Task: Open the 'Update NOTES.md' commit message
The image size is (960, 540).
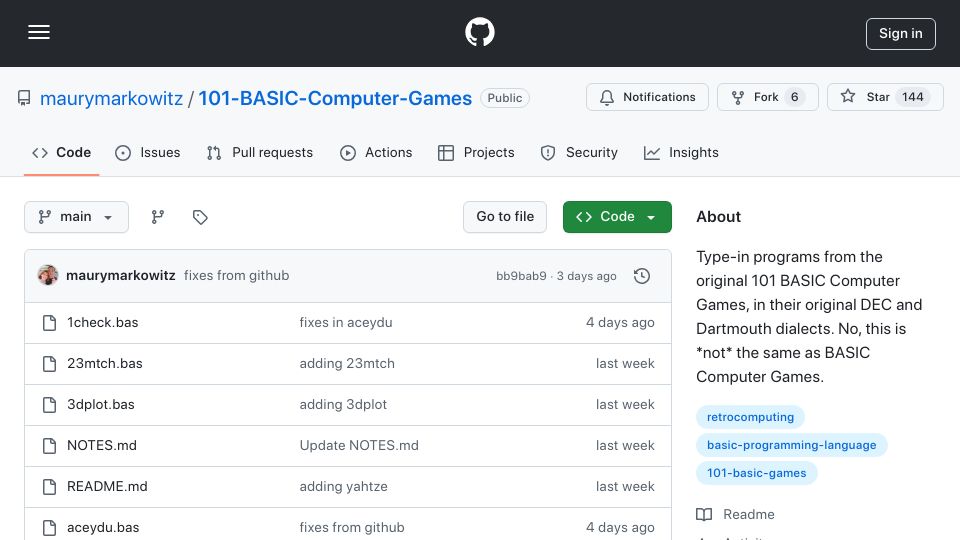Action: [359, 446]
